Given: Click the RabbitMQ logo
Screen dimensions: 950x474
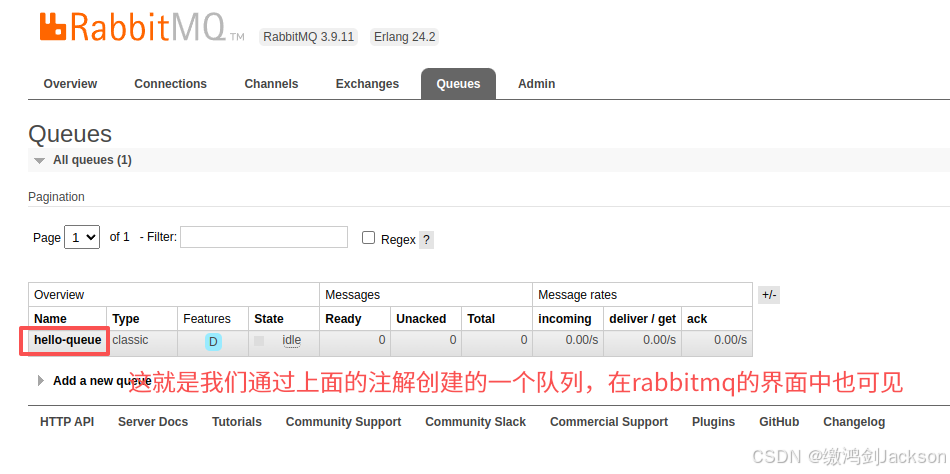Looking at the screenshot, I should (142, 25).
